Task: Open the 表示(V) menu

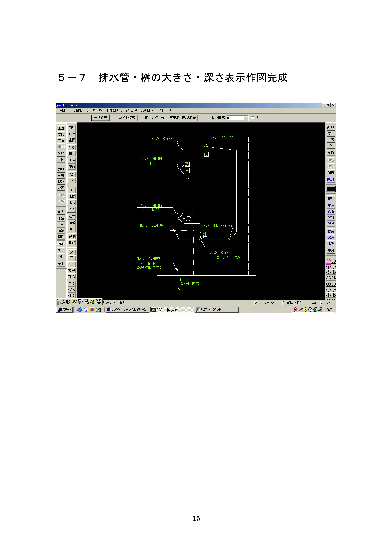Action: pos(97,110)
